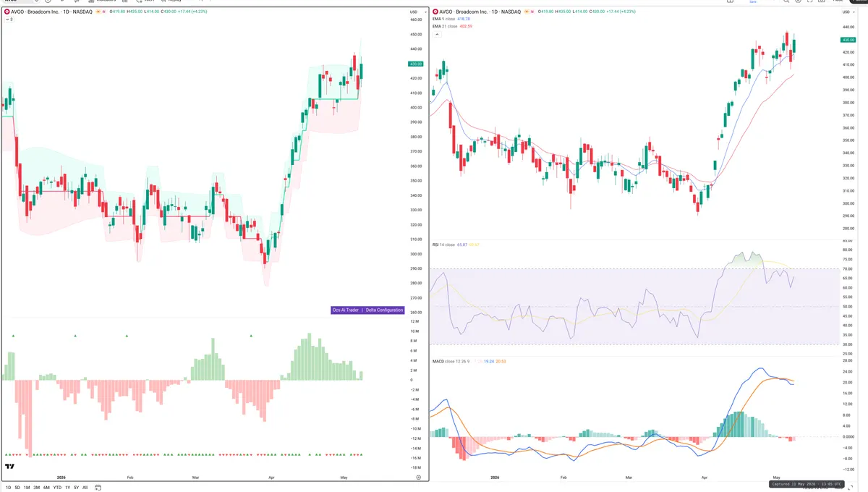Choose the 1Y time range
The image size is (868, 492).
67,487
